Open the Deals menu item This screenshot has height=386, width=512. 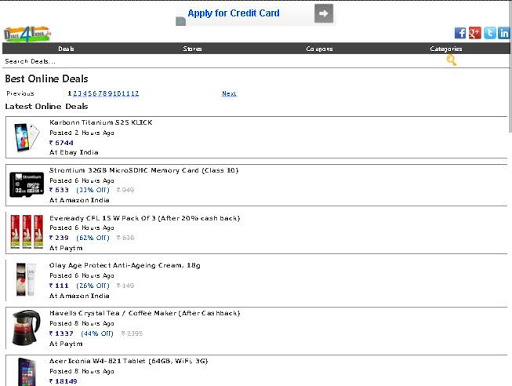66,49
